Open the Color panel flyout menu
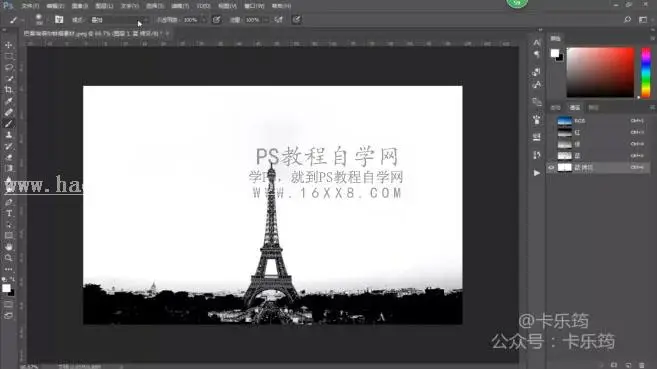Viewport: 657px width, 369px height. 652,38
